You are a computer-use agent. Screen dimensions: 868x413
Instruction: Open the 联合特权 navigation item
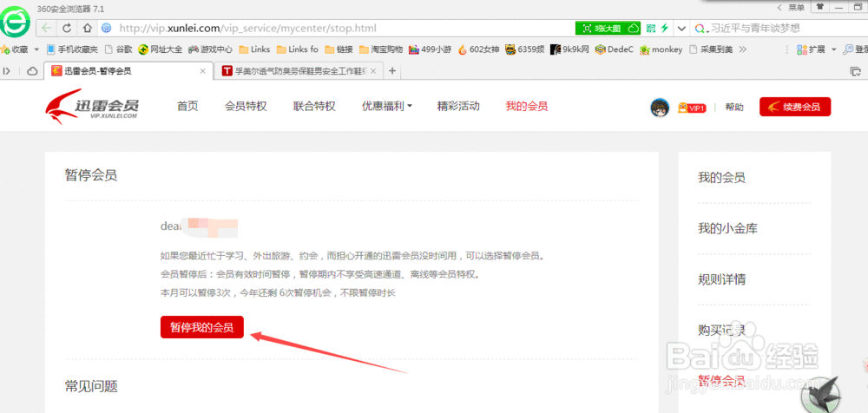point(314,107)
